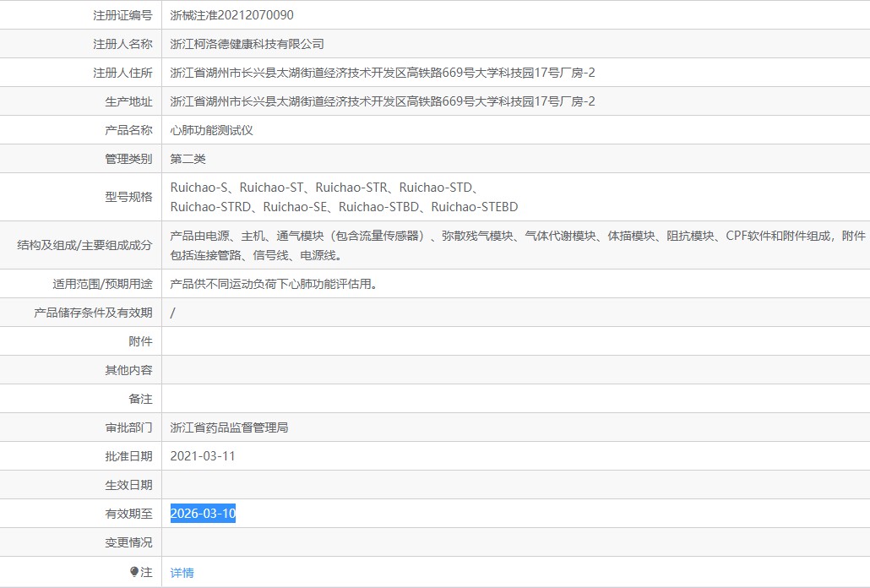Click the 变更情况 label

[x=128, y=542]
